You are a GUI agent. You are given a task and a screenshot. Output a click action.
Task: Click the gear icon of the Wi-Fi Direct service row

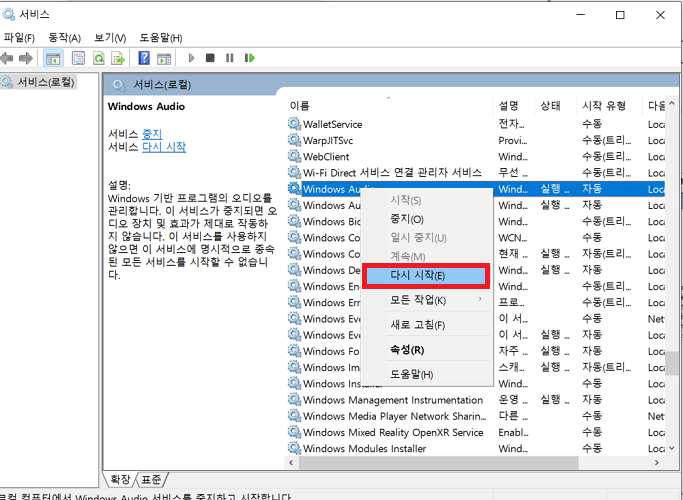pos(294,172)
